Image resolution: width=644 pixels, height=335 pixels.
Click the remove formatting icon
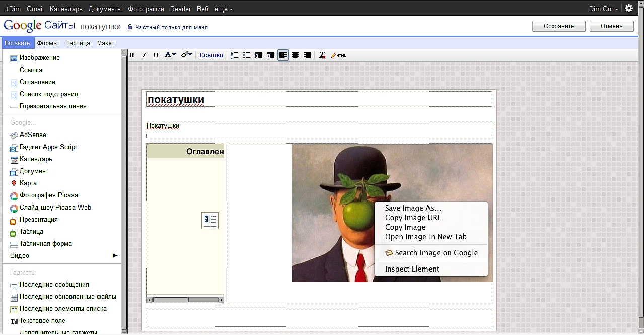[x=323, y=55]
